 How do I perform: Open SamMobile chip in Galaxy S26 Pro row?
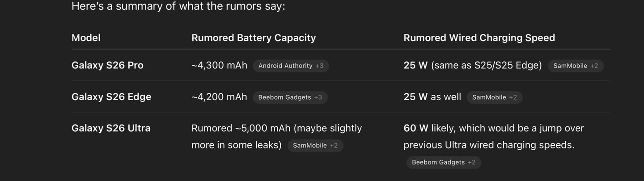pyautogui.click(x=576, y=66)
